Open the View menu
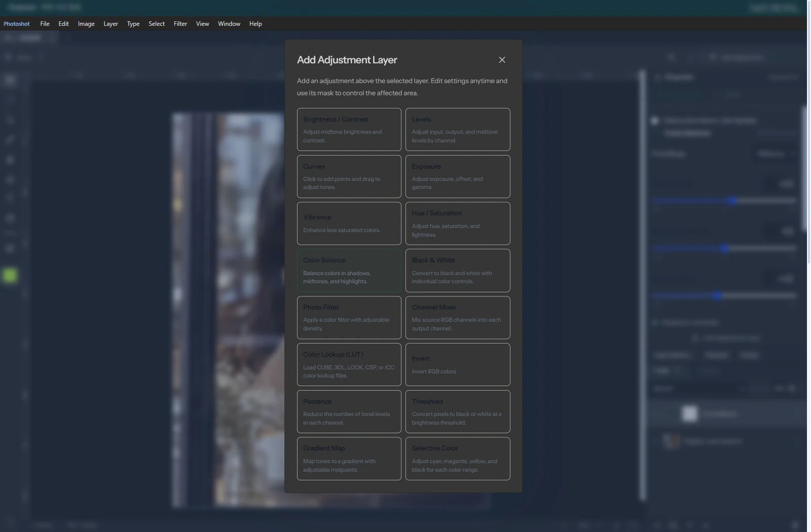Screen dimensions: 811x532 pyautogui.click(x=202, y=24)
